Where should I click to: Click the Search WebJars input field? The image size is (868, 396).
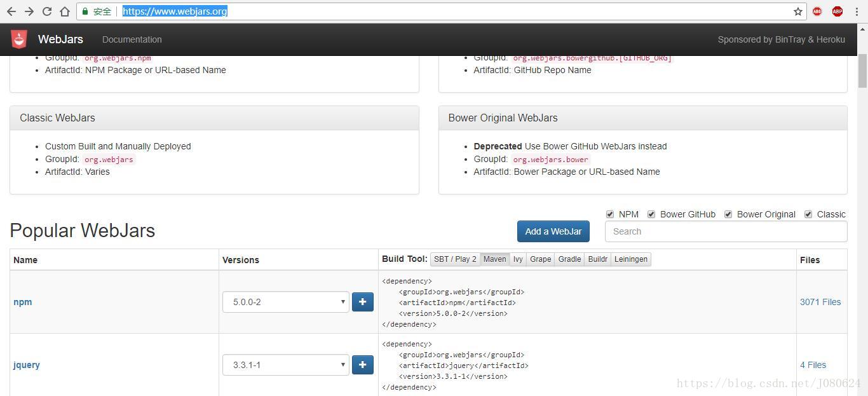(726, 231)
